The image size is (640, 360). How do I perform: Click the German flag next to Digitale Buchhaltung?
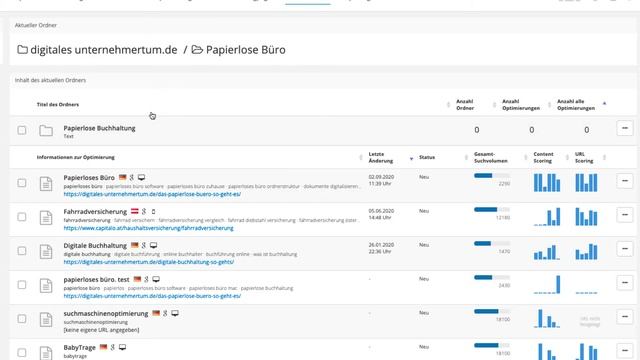click(x=134, y=245)
